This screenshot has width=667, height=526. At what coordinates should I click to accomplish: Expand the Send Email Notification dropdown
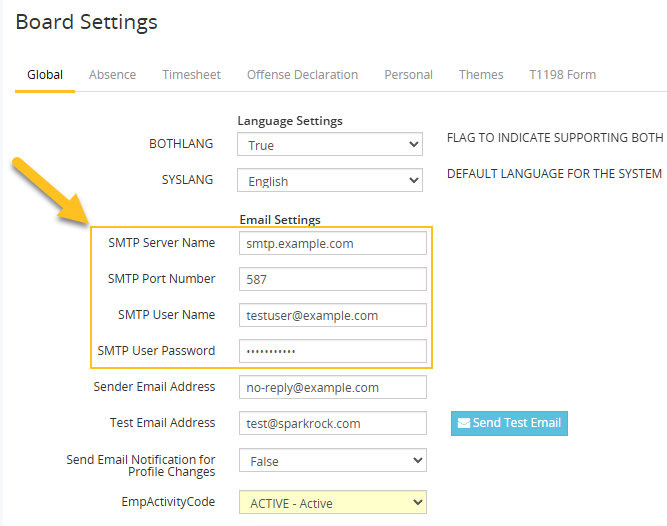click(332, 461)
